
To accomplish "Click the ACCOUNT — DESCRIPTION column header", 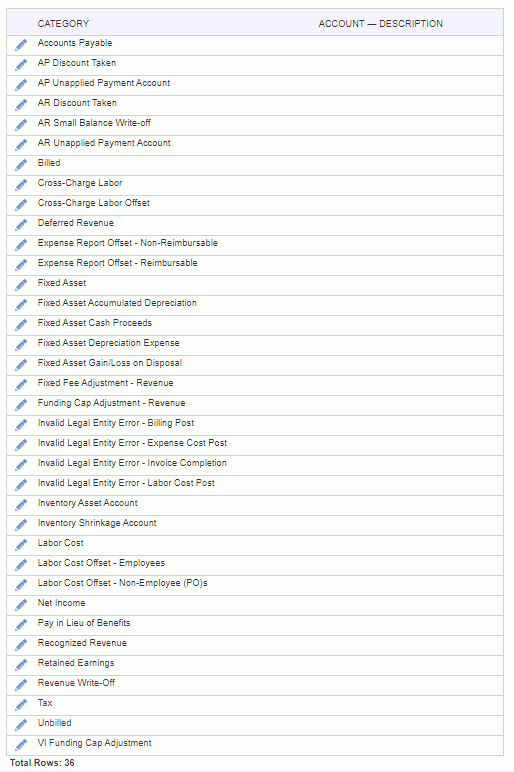I will point(381,24).
